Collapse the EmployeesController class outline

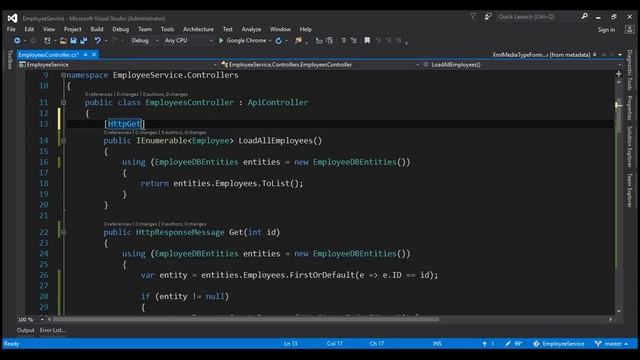coord(63,102)
